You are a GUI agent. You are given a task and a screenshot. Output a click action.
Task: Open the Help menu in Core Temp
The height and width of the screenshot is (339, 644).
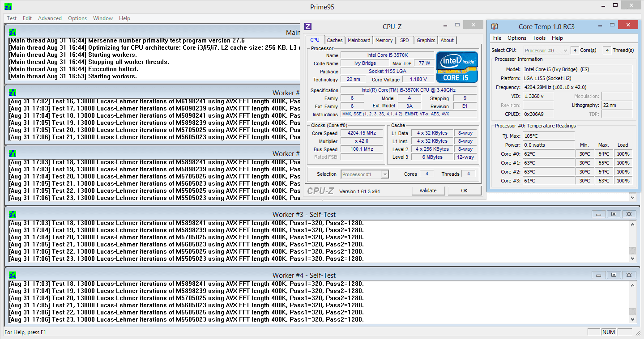tap(557, 38)
